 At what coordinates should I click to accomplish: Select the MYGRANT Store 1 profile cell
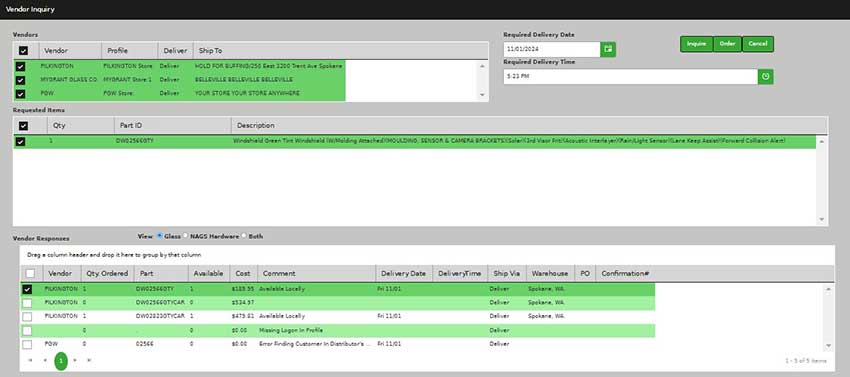coord(127,80)
